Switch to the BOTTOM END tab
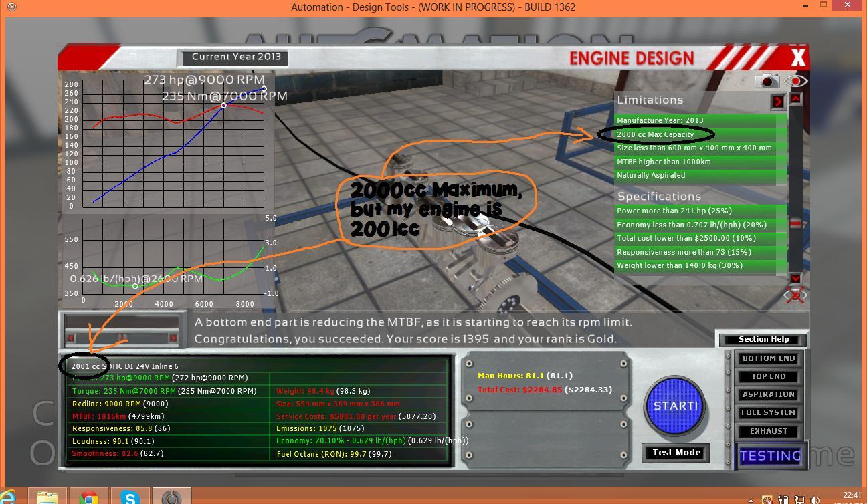867x504 pixels. [x=768, y=358]
